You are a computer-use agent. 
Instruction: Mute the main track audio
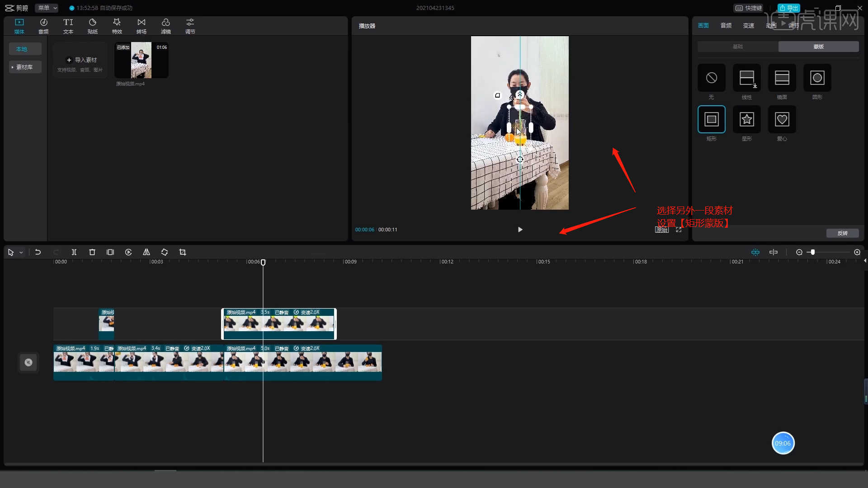[x=28, y=362]
